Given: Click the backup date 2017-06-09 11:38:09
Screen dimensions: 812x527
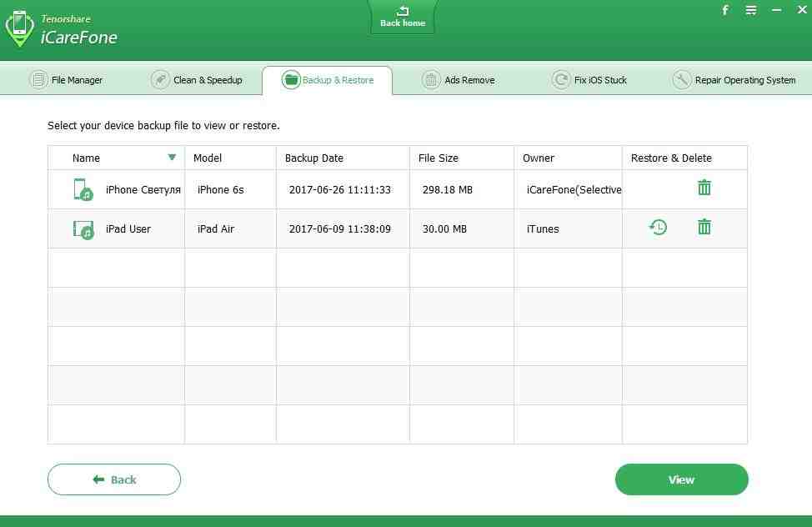Looking at the screenshot, I should pyautogui.click(x=339, y=229).
